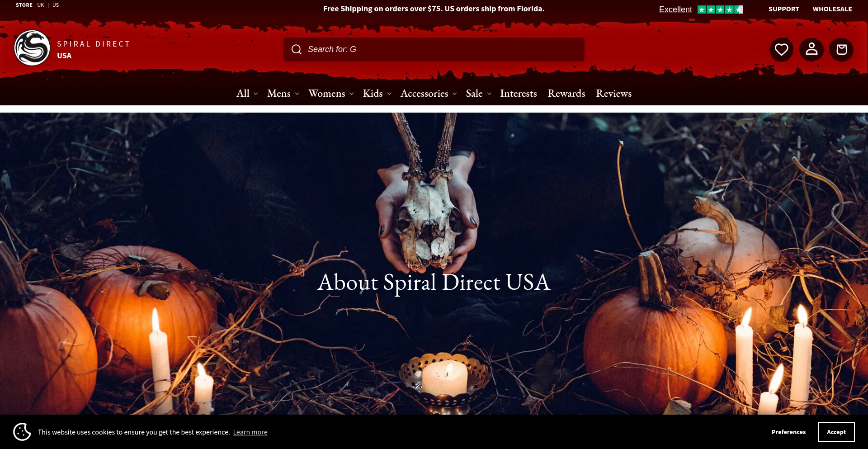Expand the Mens menu chevron
Screen dimensions: 868x449
(x=297, y=94)
